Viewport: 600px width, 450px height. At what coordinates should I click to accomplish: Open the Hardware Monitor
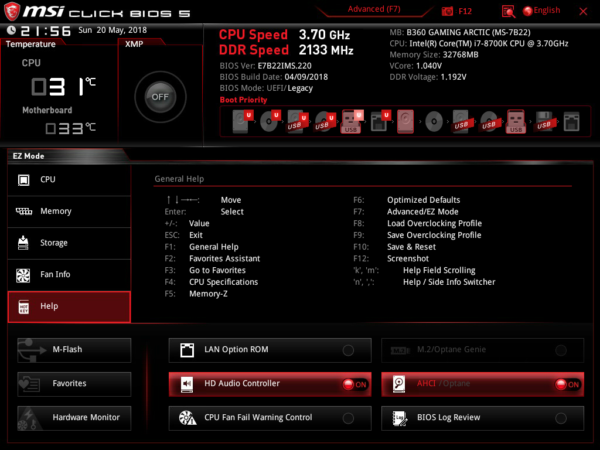[74, 418]
